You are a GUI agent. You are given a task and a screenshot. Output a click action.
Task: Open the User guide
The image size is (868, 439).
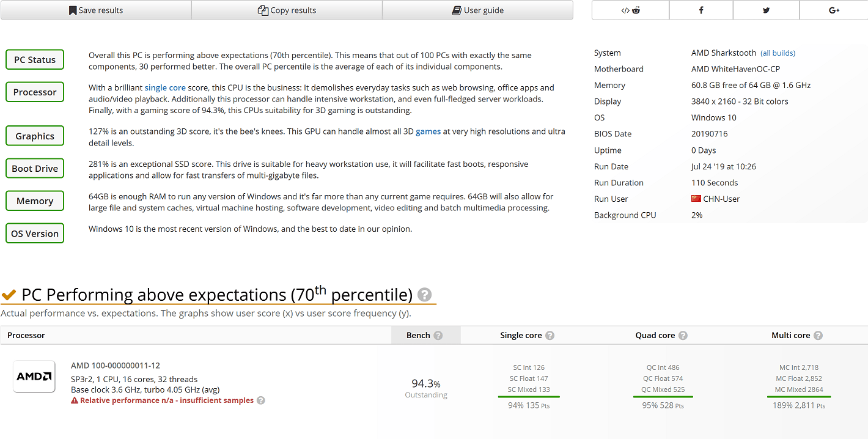(x=478, y=10)
